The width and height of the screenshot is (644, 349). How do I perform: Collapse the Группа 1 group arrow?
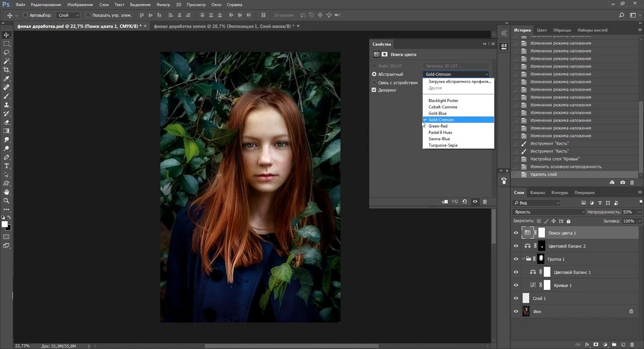[x=523, y=259]
